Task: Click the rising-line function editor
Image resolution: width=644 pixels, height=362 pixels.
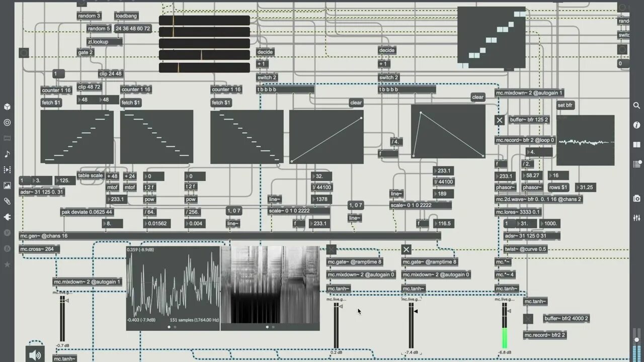Action: 327,137
